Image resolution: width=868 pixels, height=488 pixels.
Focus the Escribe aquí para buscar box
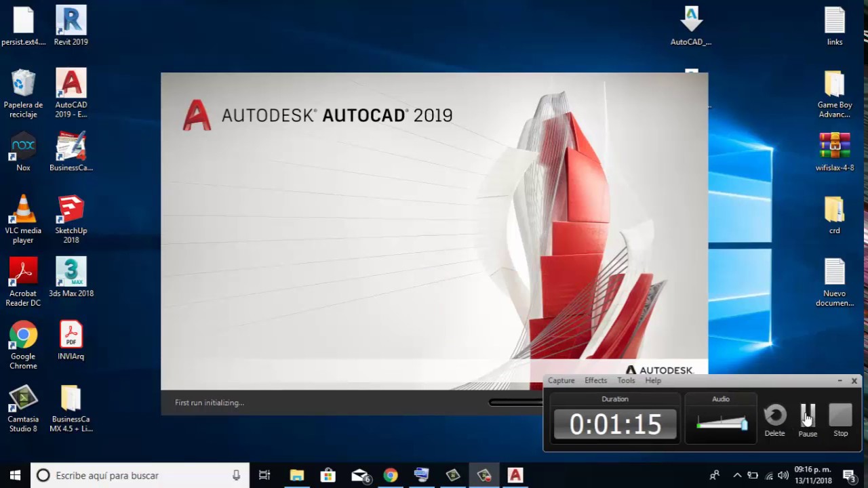[x=140, y=475]
